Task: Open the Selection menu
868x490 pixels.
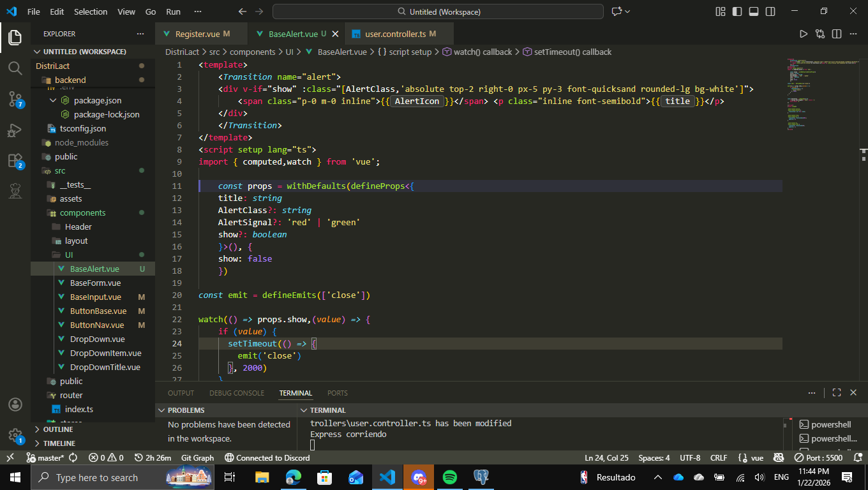Action: [91, 11]
